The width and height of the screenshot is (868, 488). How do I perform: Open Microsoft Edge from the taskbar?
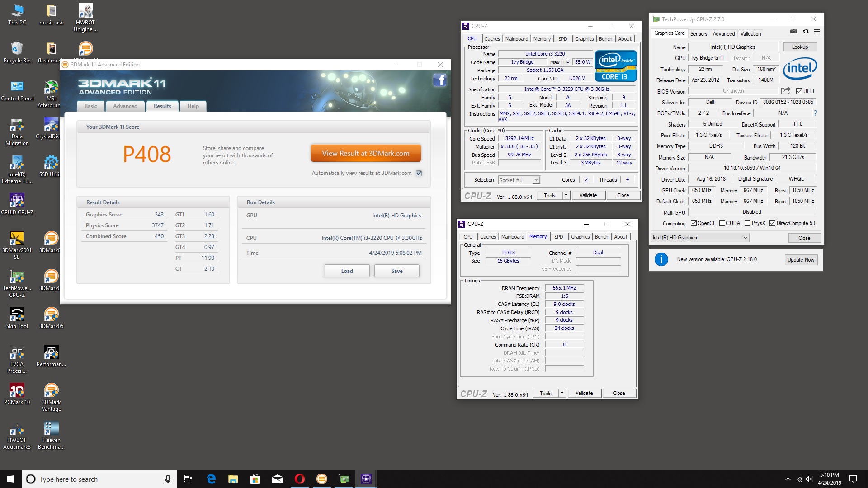coord(211,479)
